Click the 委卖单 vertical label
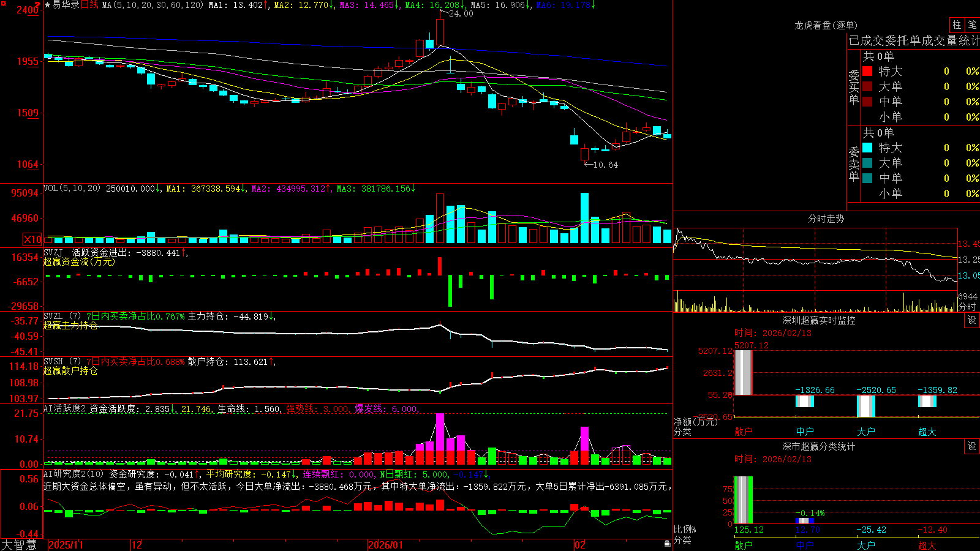The height and width of the screenshot is (551, 980). (x=854, y=163)
